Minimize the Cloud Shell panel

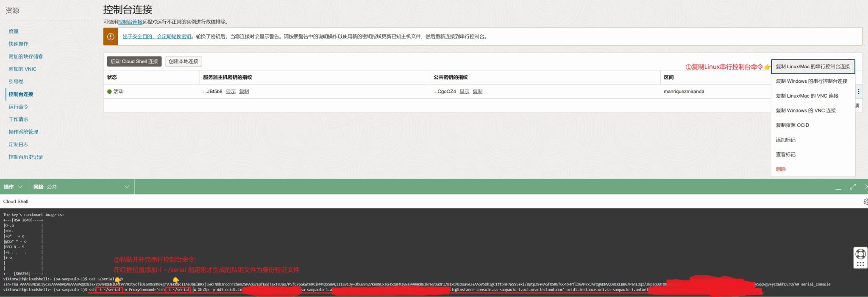(838, 187)
